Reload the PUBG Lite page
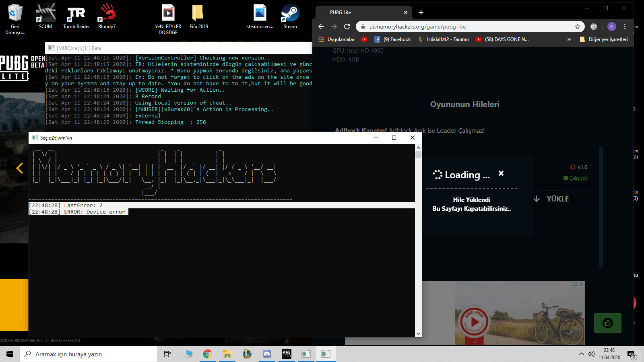 point(347,27)
